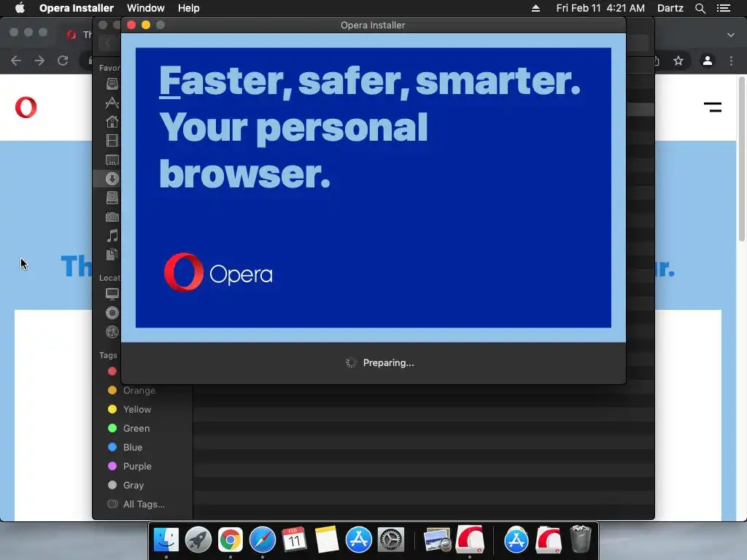
Task: Select the Green tag in Finder
Action: tap(128, 429)
